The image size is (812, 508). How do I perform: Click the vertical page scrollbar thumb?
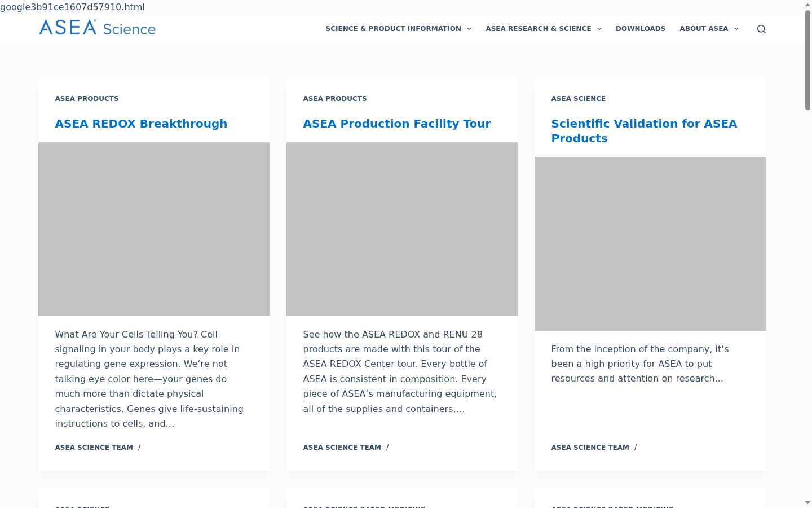pos(807,60)
